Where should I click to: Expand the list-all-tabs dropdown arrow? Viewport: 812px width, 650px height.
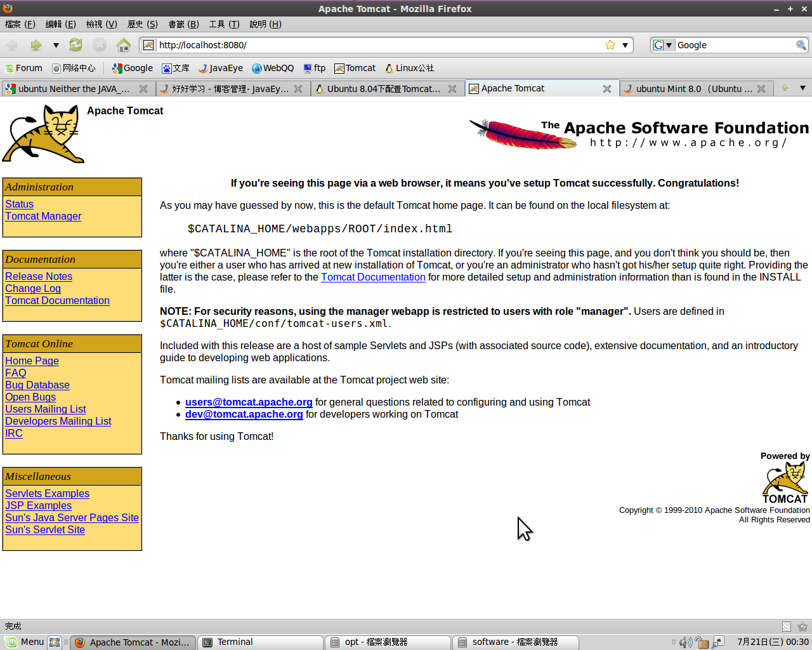click(x=802, y=88)
